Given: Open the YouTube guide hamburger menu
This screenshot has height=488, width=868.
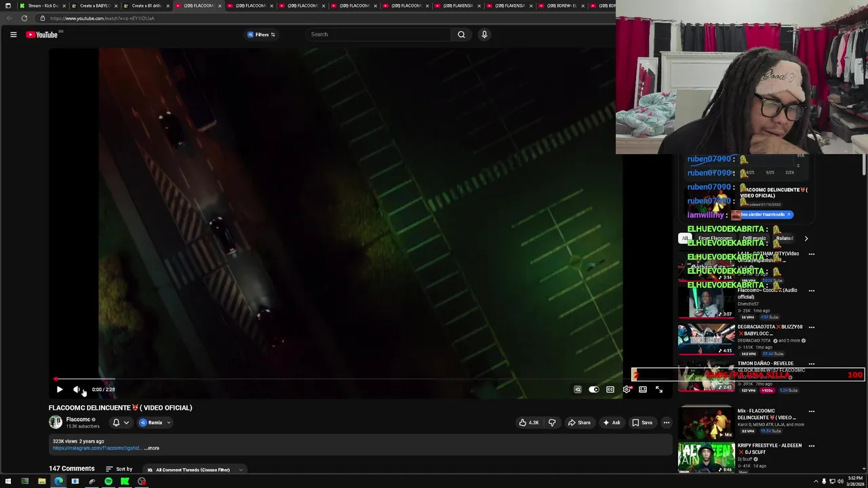Looking at the screenshot, I should (13, 35).
